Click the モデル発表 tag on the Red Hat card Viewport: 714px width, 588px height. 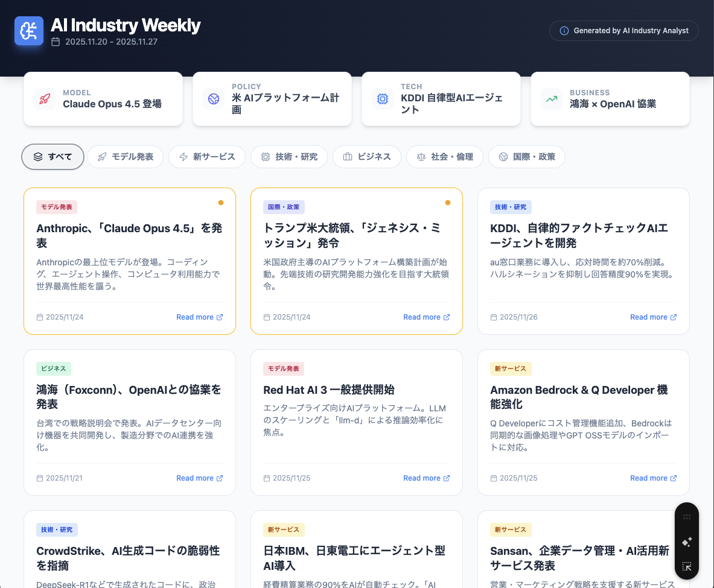tap(284, 368)
